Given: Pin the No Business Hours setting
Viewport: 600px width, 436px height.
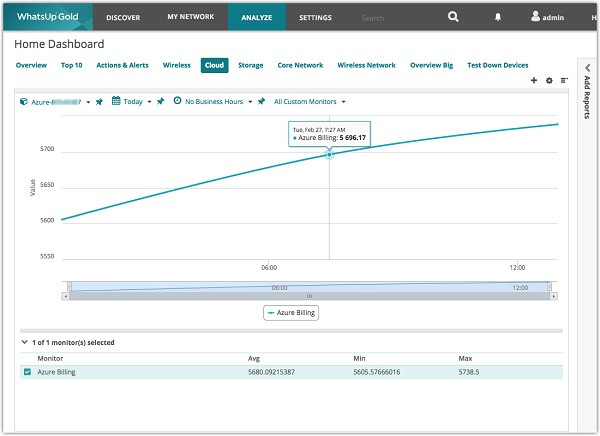Looking at the screenshot, I should click(x=261, y=101).
